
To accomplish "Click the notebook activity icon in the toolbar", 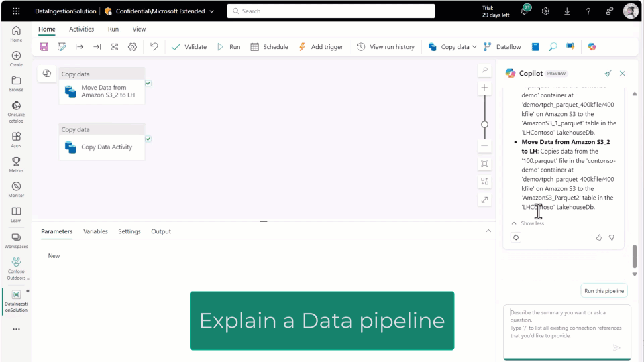I will (535, 47).
